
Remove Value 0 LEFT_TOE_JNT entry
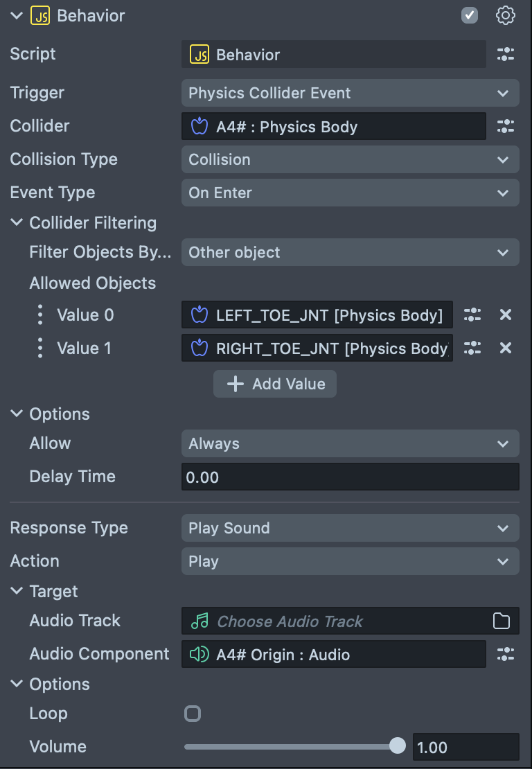click(x=506, y=315)
